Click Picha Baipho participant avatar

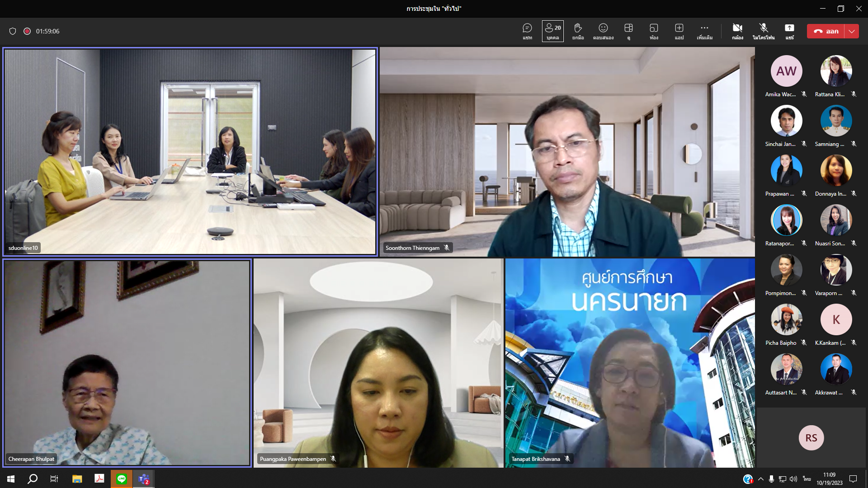786,319
